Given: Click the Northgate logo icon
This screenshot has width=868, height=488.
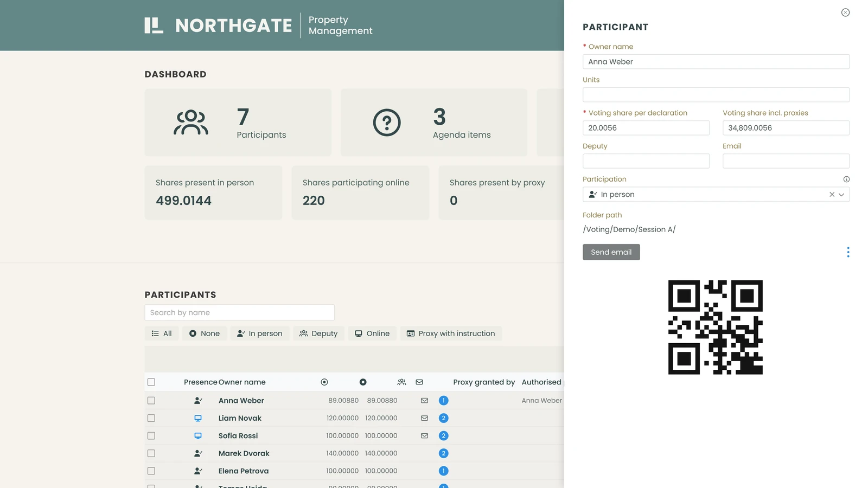Looking at the screenshot, I should (154, 25).
